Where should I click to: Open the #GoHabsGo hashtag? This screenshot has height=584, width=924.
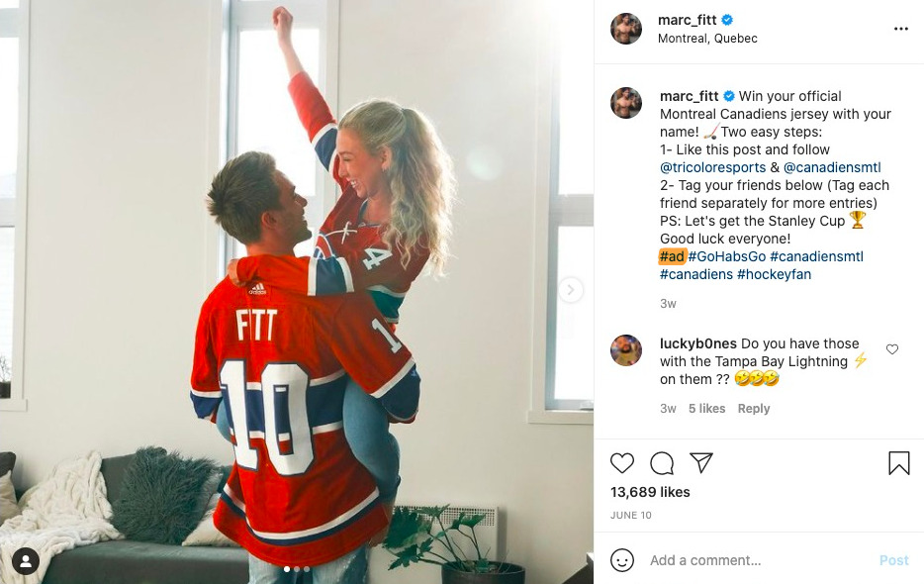tap(726, 256)
